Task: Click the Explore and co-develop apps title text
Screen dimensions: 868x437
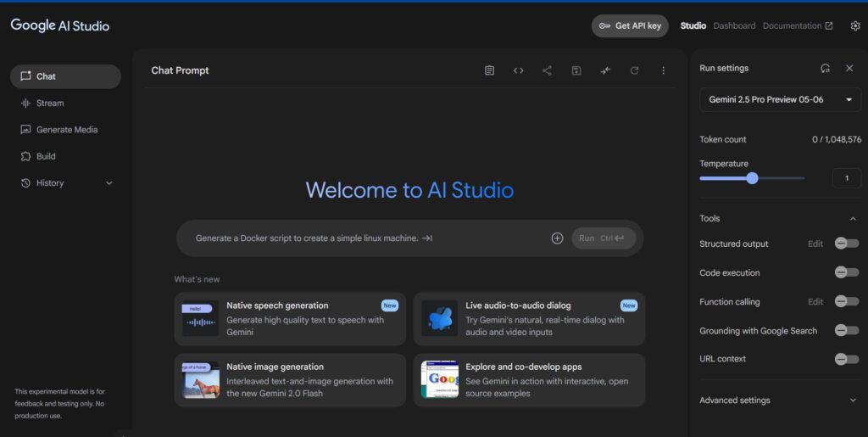Action: 524,367
